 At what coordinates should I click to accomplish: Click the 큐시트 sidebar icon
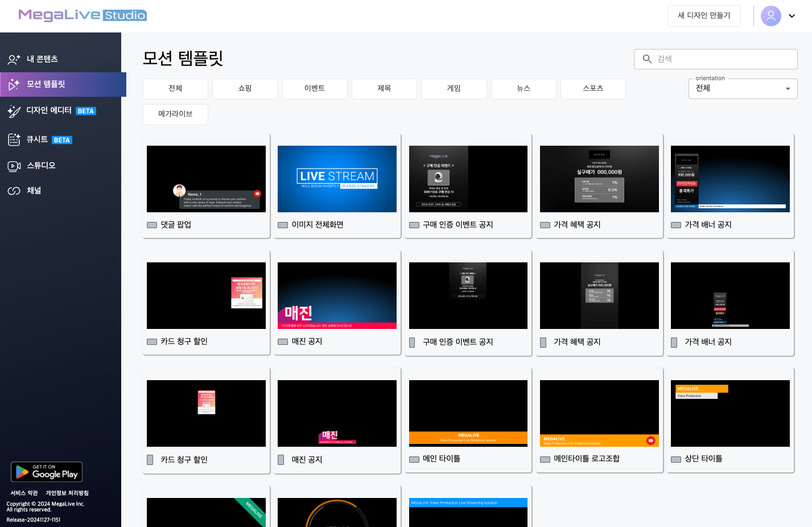[x=14, y=139]
